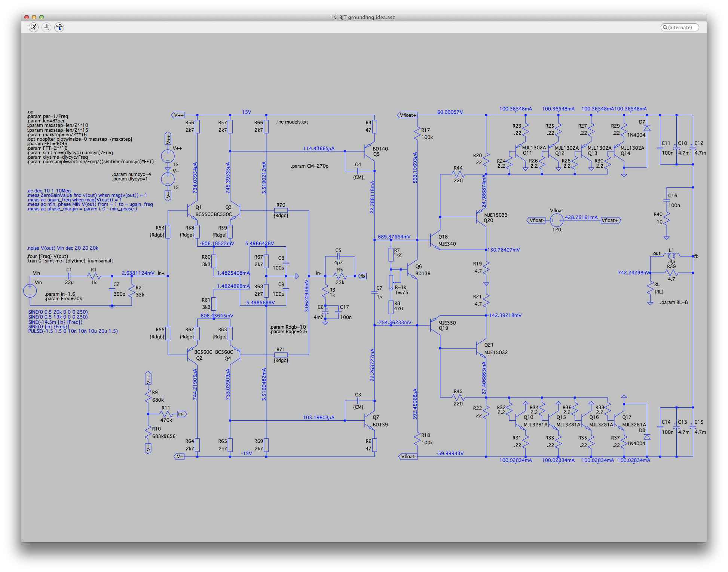The height and width of the screenshot is (572, 728).
Task: Select the D8 1N4004 diode
Action: (x=647, y=436)
